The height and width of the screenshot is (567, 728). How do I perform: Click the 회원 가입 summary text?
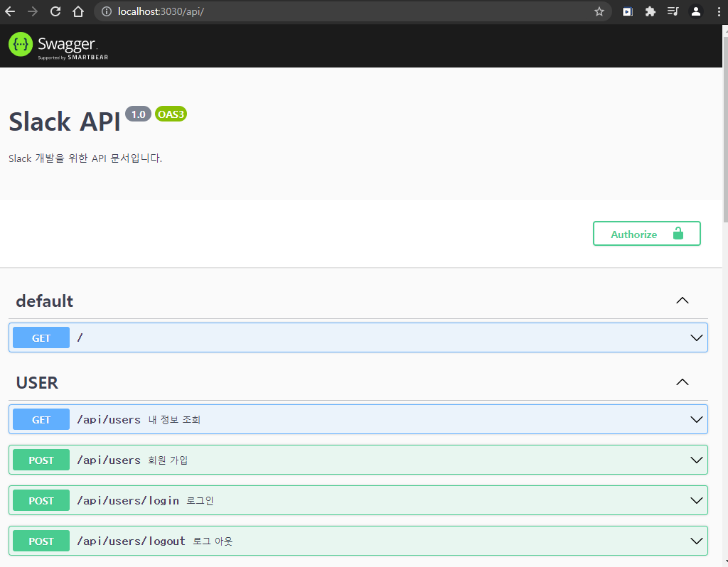[168, 460]
